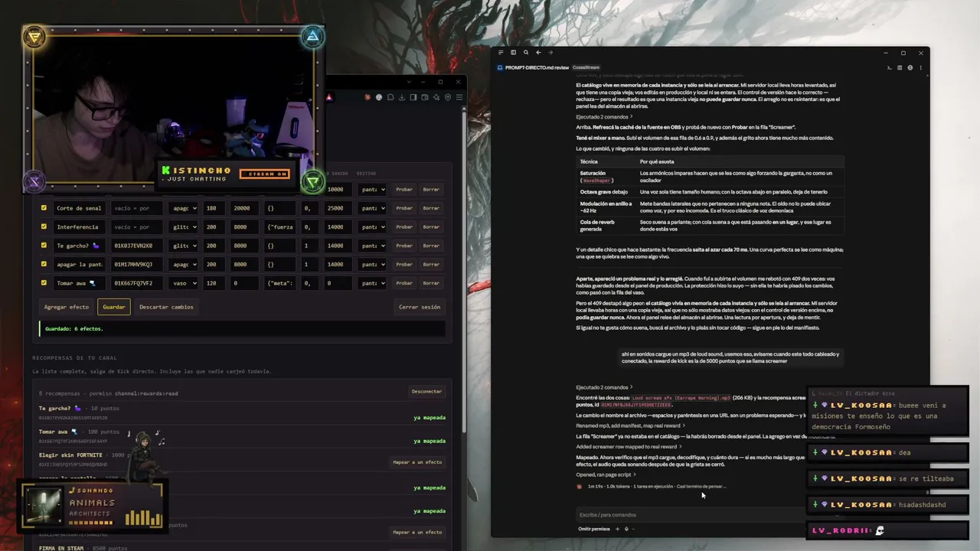Click Borrar in the Interferencia row
Image resolution: width=980 pixels, height=551 pixels.
click(431, 227)
